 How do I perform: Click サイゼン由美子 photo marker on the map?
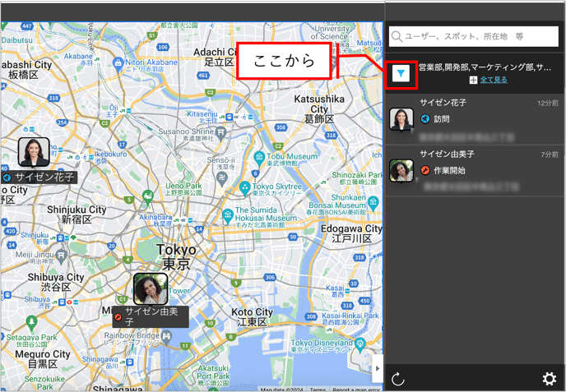pyautogui.click(x=151, y=288)
